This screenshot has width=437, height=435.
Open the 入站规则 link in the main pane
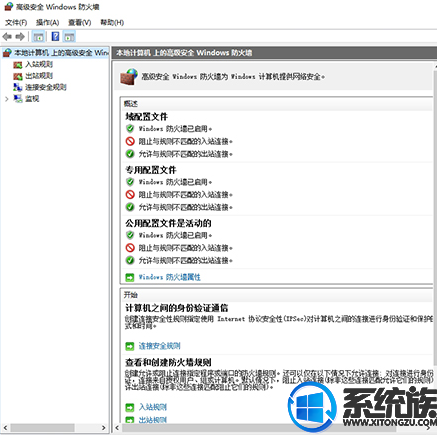tap(153, 407)
